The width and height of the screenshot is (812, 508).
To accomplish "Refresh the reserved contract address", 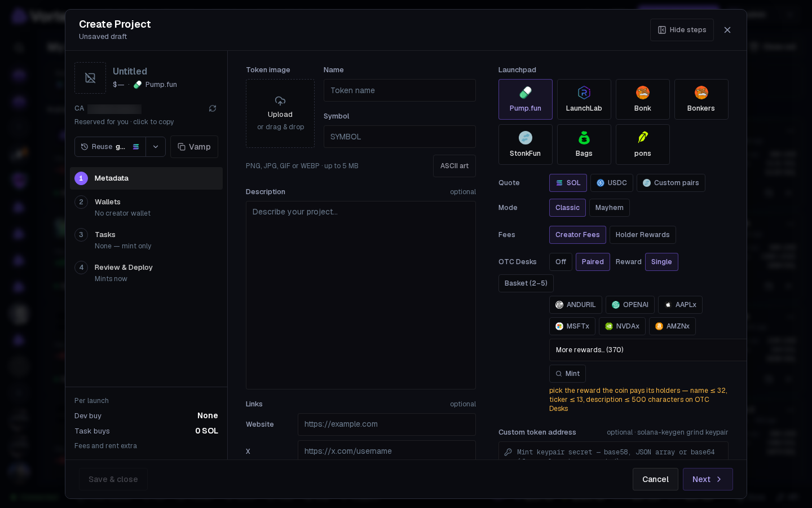I will [213, 108].
